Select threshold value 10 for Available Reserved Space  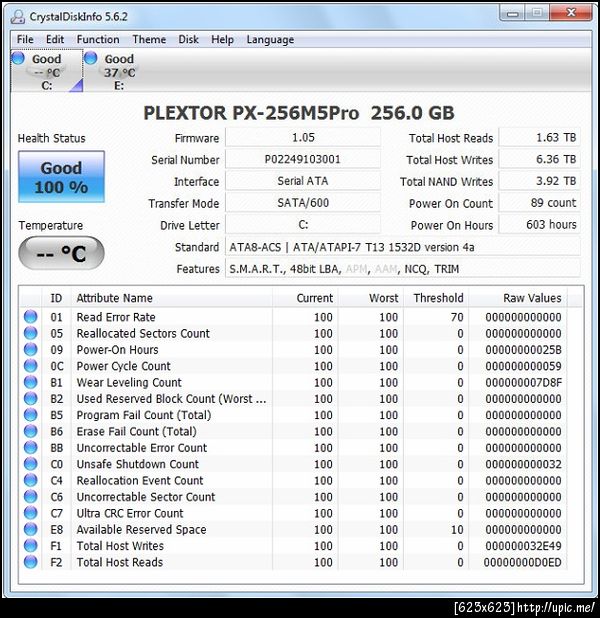[x=457, y=529]
